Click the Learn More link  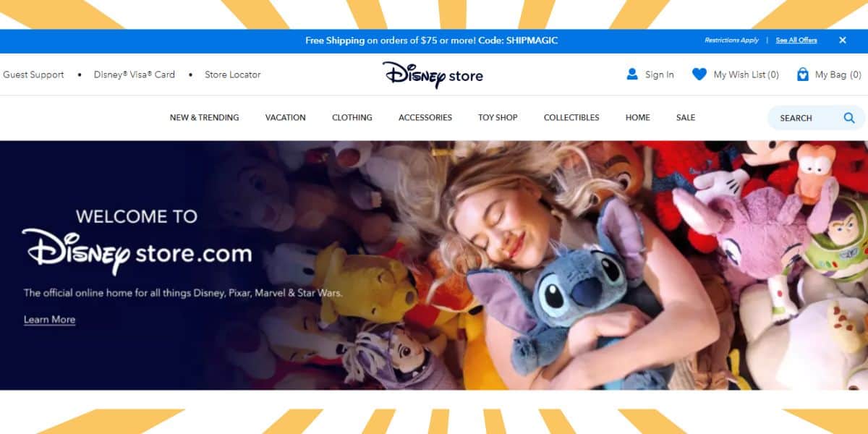pyautogui.click(x=49, y=320)
